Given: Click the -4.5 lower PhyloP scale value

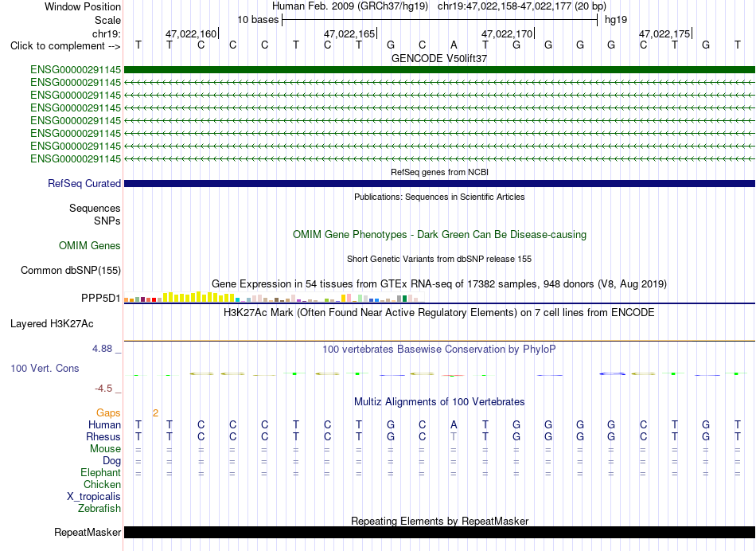Looking at the screenshot, I should click(103, 389).
